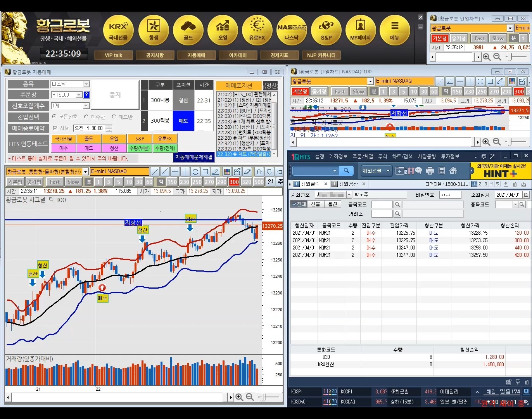532x419 pixels.
Task: Toggle the 사용 checkbox for 매매종료예약
Action: (55, 128)
